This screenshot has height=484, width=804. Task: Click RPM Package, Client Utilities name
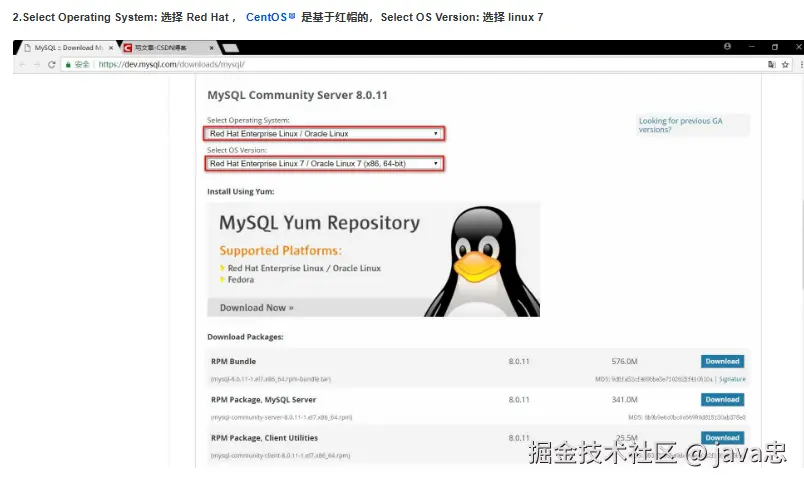[265, 438]
